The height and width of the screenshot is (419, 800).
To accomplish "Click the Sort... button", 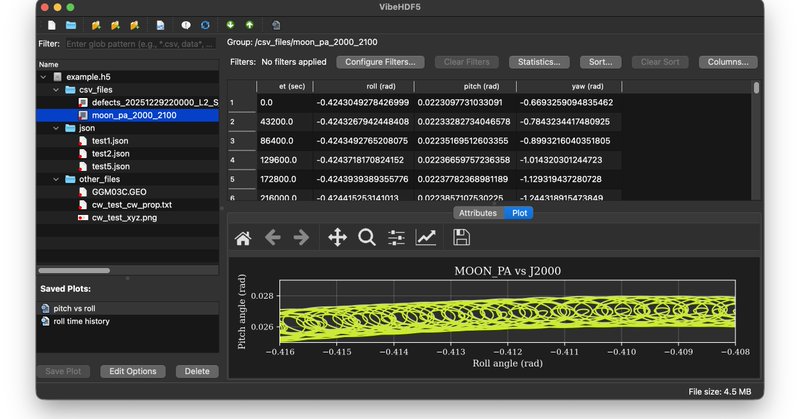I will click(x=601, y=62).
